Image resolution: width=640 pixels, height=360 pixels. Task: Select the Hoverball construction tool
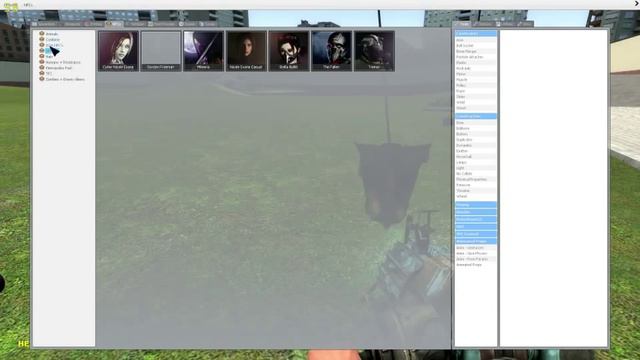pyautogui.click(x=476, y=157)
